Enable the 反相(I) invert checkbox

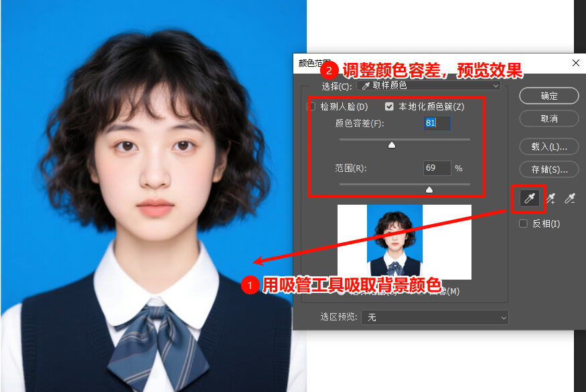pos(523,223)
